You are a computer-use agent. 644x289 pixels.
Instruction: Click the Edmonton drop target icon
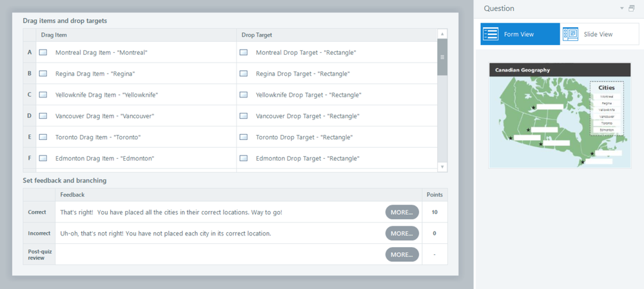[244, 158]
